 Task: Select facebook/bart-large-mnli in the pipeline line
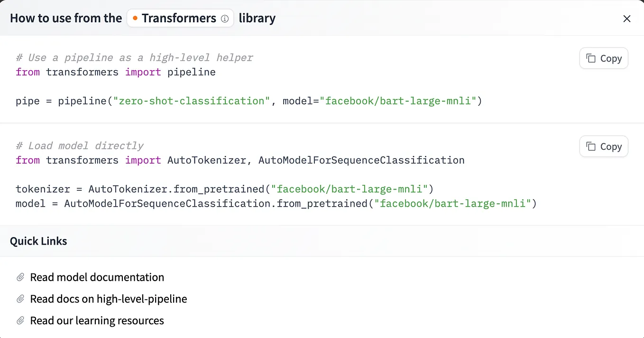pyautogui.click(x=398, y=100)
